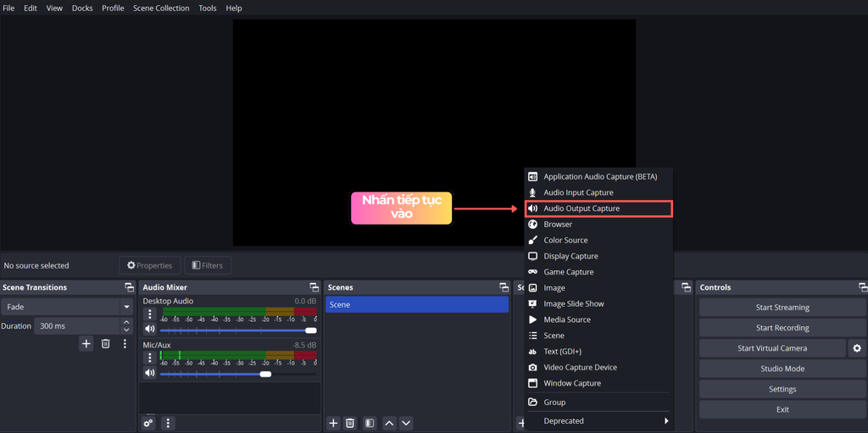868x433 pixels.
Task: Open source Properties button
Action: coord(149,265)
